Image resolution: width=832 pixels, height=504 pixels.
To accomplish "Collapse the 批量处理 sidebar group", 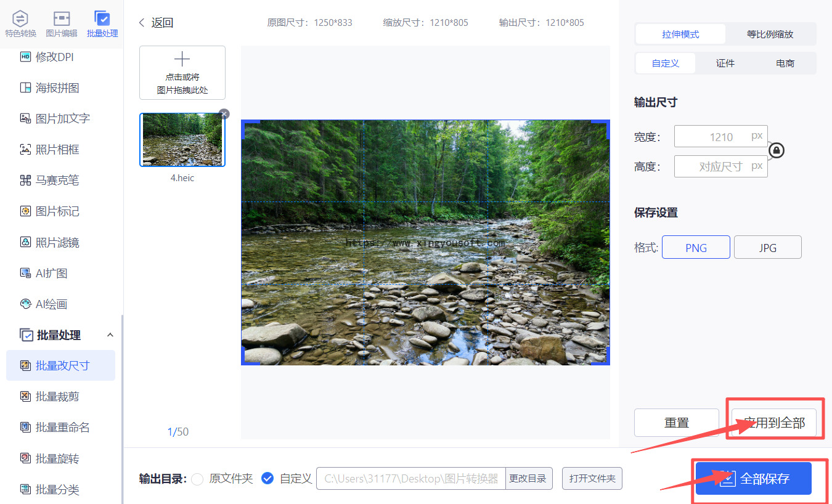I will pyautogui.click(x=110, y=335).
